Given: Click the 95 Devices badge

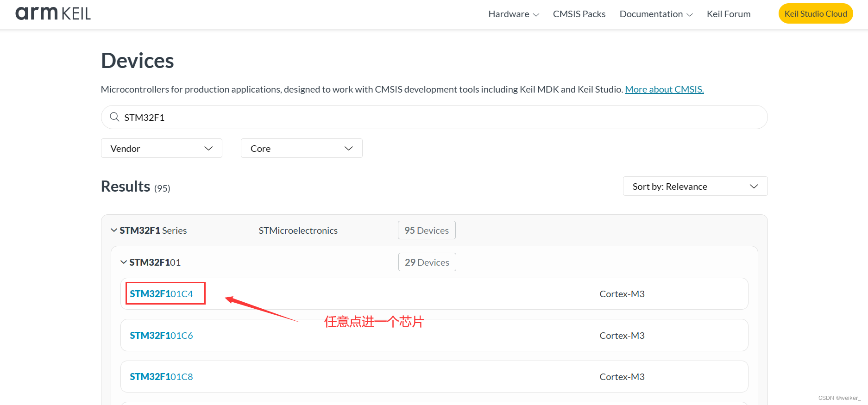Looking at the screenshot, I should click(x=427, y=230).
